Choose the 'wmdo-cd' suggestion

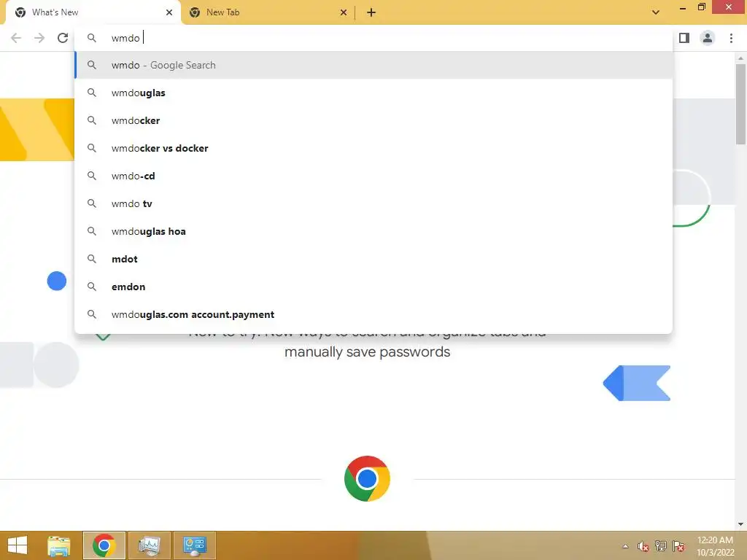374,176
